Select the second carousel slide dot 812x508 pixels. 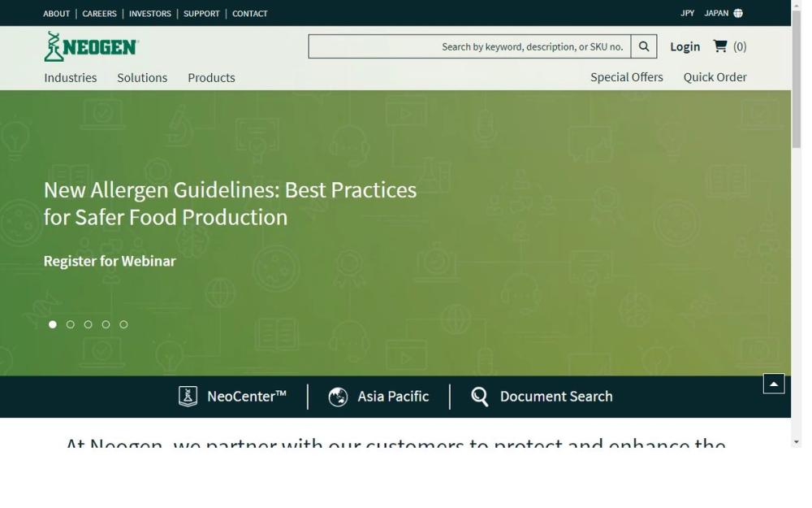pos(71,324)
